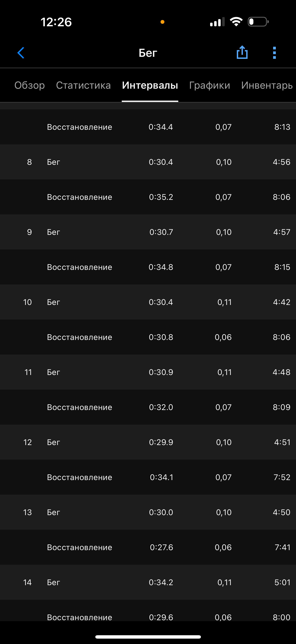296x644 pixels.
Task: Tap the cellular signal bars
Action: 217,22
